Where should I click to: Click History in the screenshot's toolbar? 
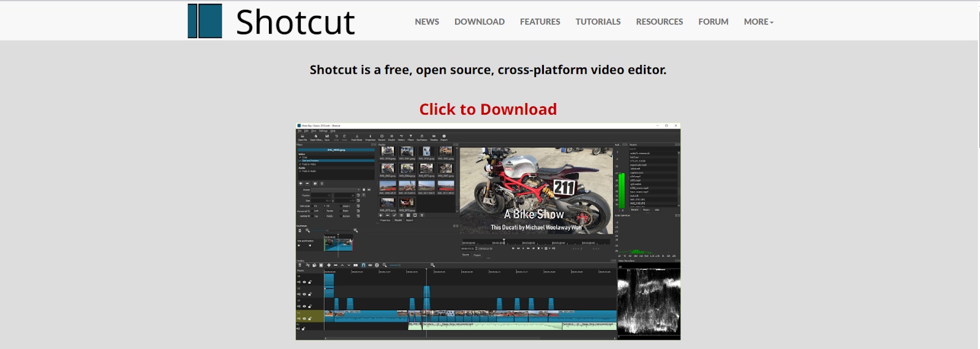click(x=401, y=138)
